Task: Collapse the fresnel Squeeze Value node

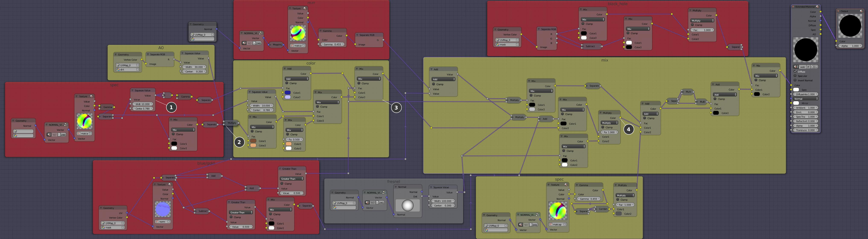Action: pyautogui.click(x=431, y=187)
